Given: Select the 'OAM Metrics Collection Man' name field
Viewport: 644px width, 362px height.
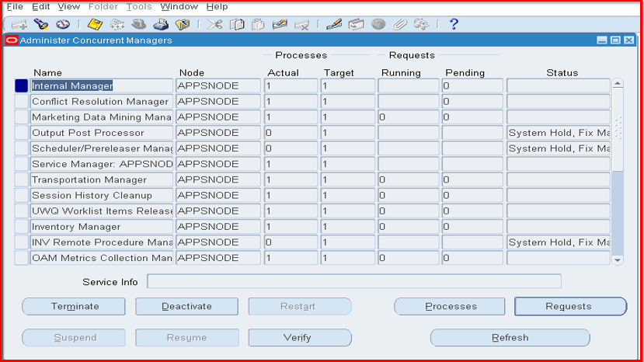Looking at the screenshot, I should point(102,258).
